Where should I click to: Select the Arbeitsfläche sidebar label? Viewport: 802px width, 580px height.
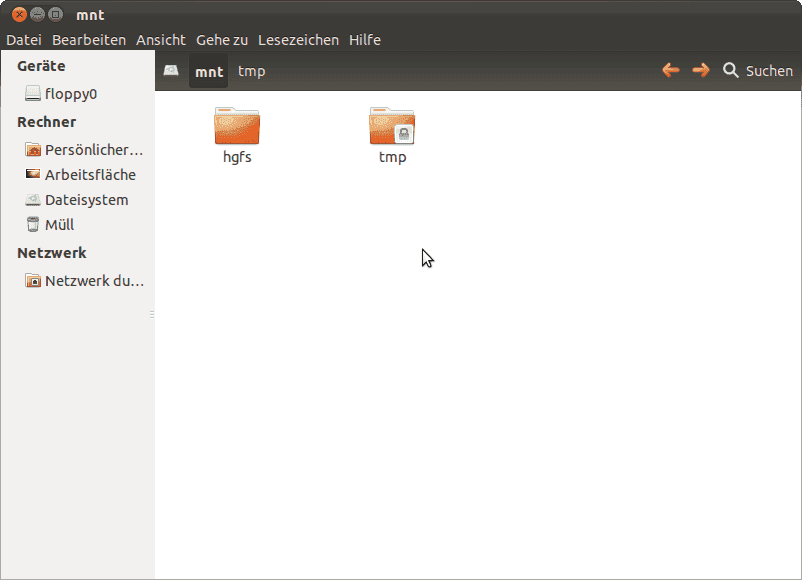click(x=90, y=175)
